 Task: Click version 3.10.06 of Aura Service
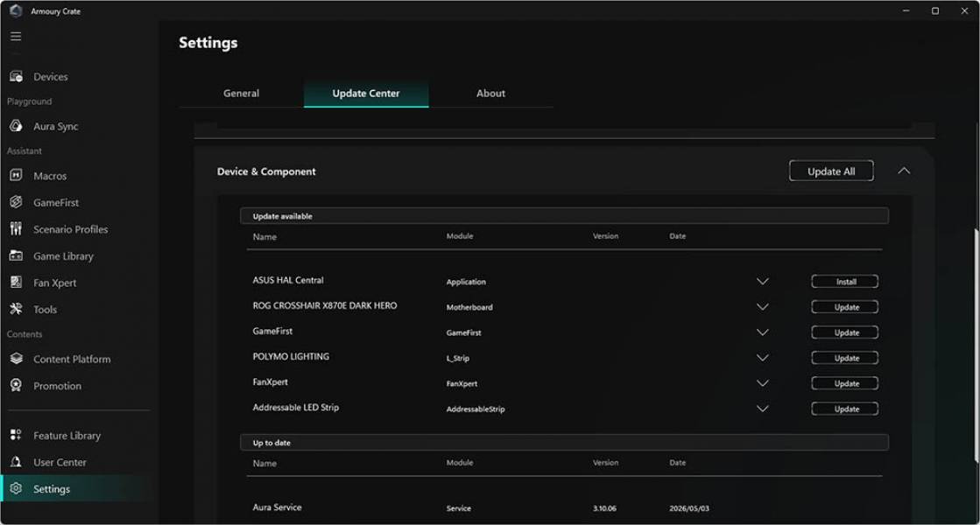[x=604, y=508]
